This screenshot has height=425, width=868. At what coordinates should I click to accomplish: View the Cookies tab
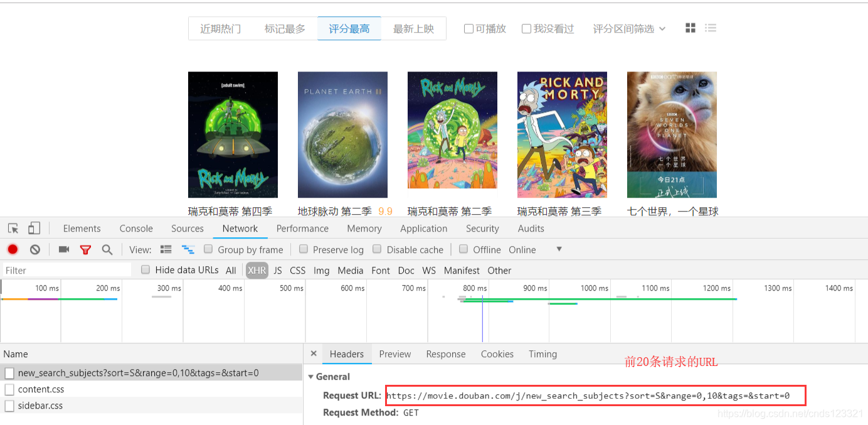point(497,354)
